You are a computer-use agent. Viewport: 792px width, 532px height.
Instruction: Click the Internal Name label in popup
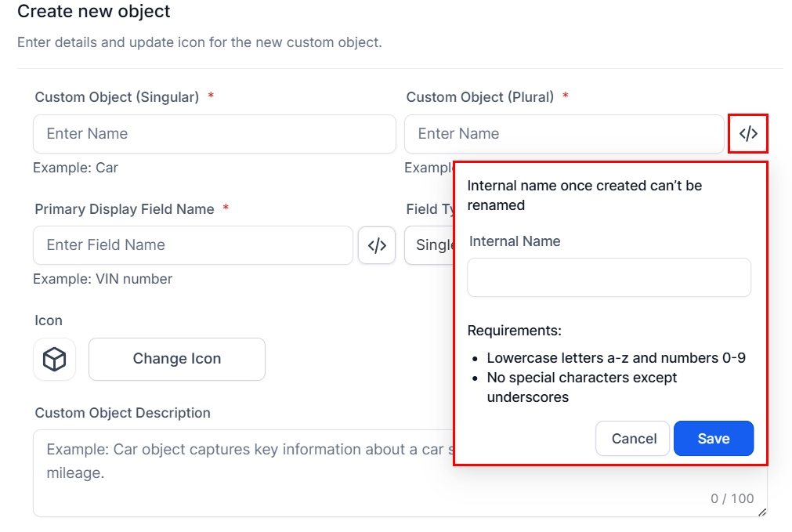click(515, 241)
